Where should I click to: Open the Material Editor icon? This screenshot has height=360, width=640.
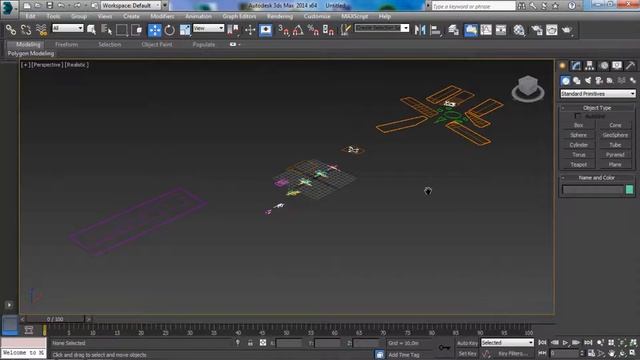pos(519,30)
